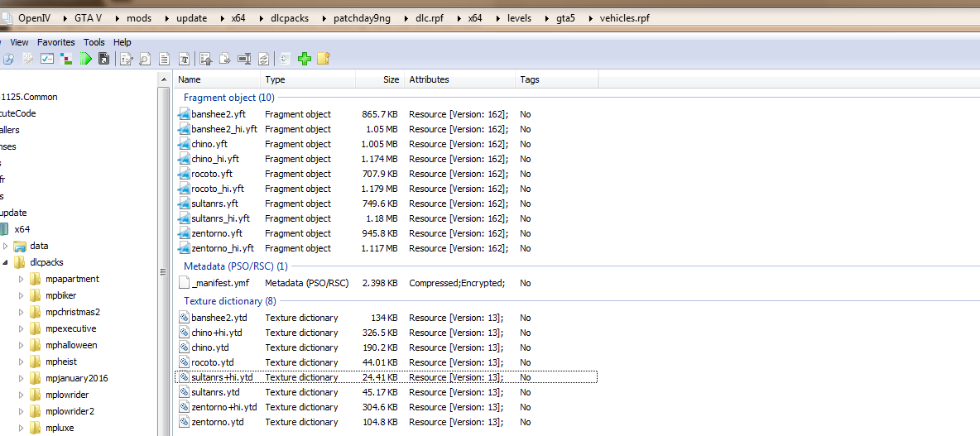Go to GTA V in breadcrumb path
Image resolution: width=980 pixels, height=436 pixels.
pyautogui.click(x=88, y=18)
